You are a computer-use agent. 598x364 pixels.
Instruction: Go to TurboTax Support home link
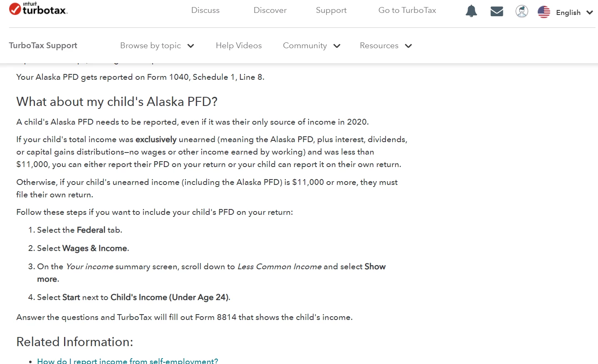coord(43,46)
